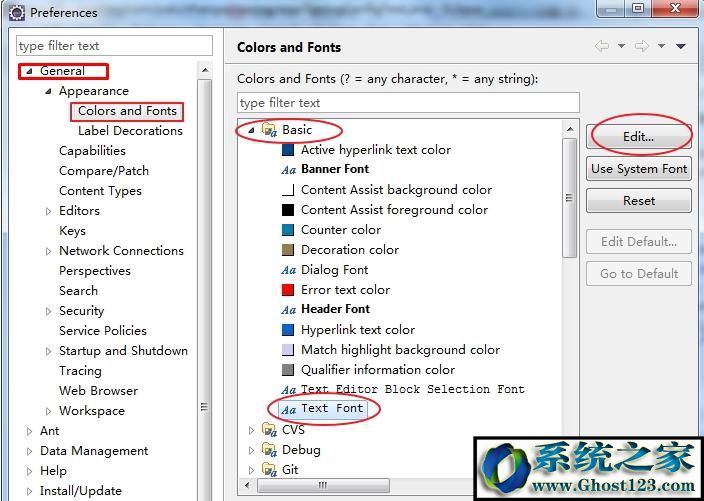Open the Capabilities preference page

pos(92,151)
